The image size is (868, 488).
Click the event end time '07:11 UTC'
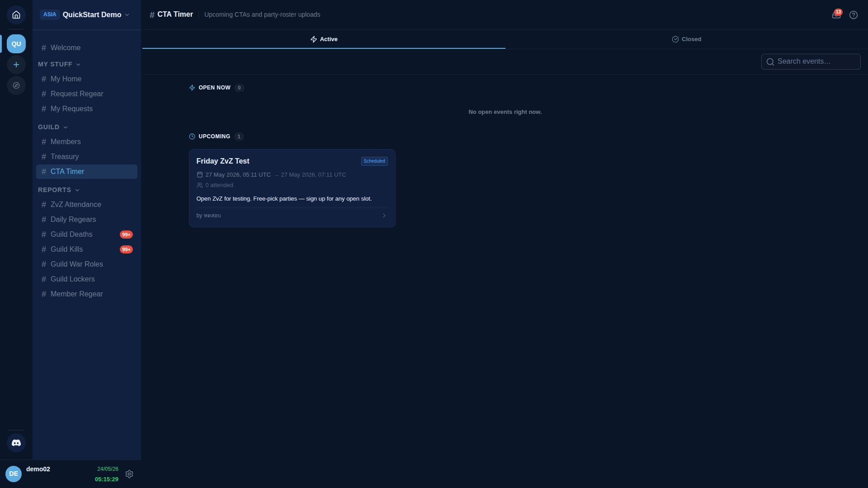[313, 175]
